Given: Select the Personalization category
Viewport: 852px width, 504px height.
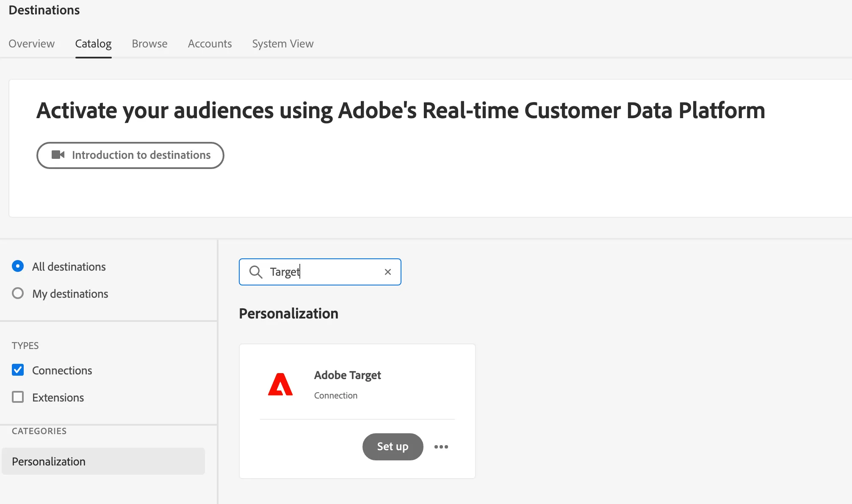Looking at the screenshot, I should coord(103,461).
